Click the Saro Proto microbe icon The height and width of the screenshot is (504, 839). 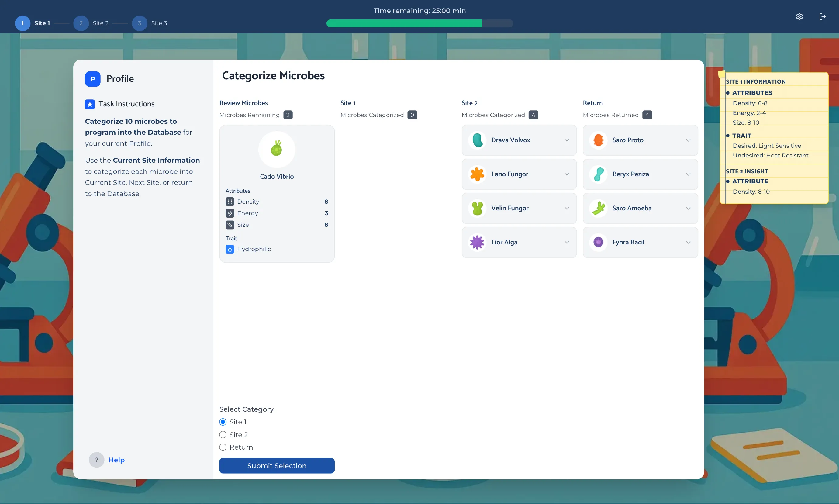point(598,140)
